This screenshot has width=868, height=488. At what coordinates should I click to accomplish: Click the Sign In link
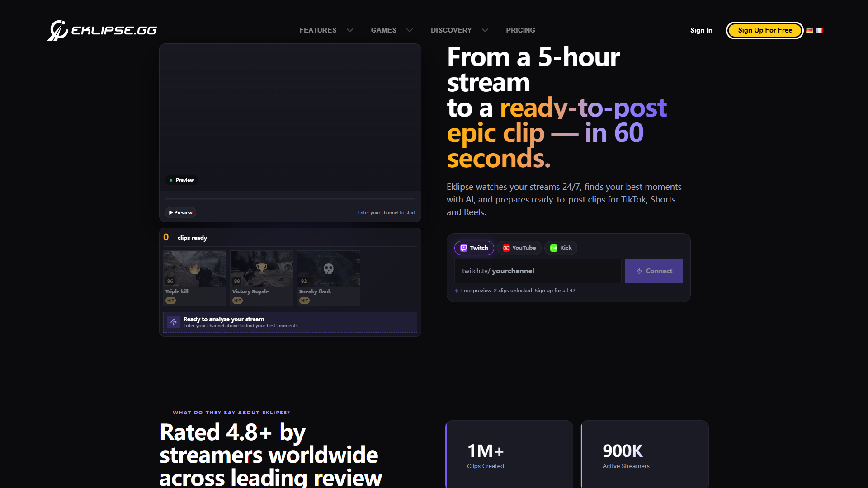coord(701,30)
